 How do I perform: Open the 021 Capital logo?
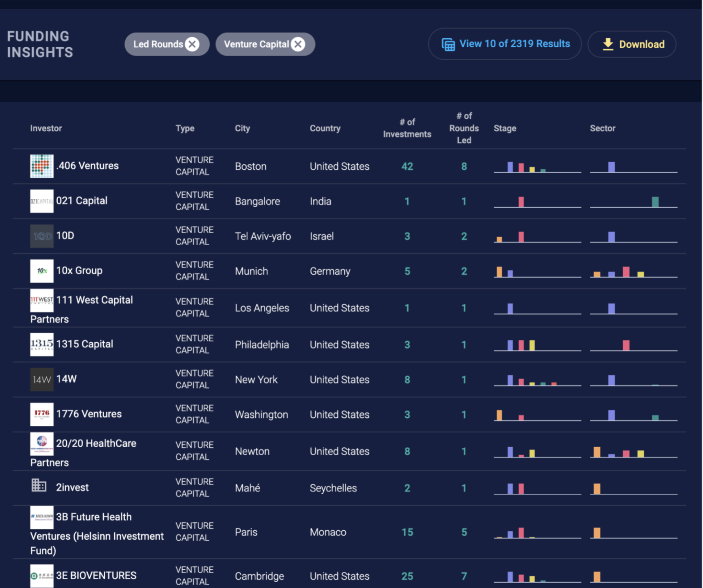click(42, 201)
